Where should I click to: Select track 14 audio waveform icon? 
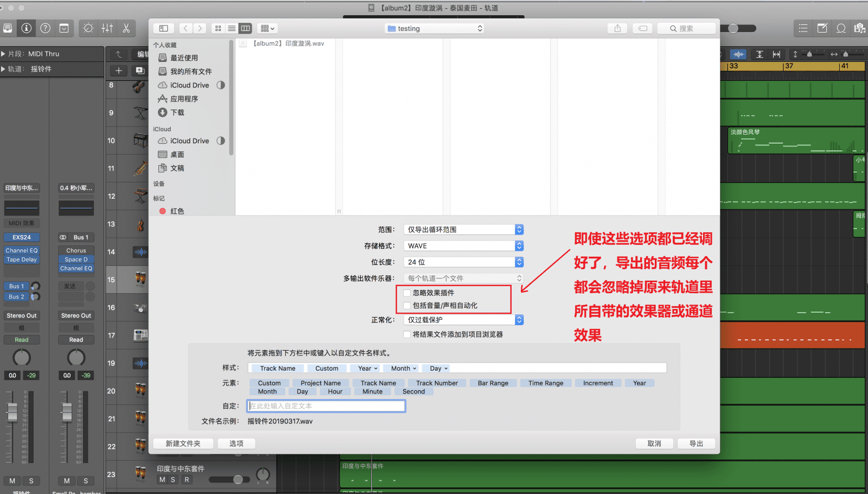[x=141, y=252]
